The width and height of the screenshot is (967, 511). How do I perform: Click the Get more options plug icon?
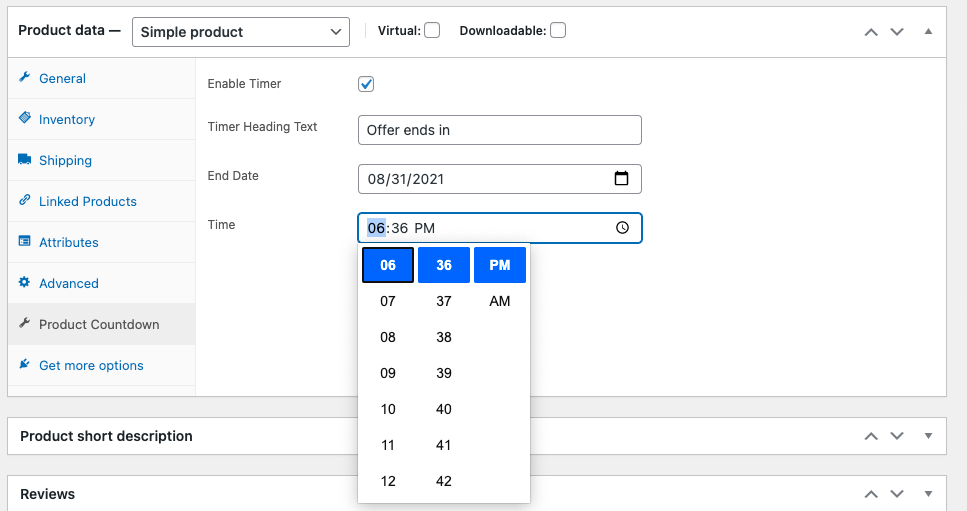pyautogui.click(x=25, y=364)
